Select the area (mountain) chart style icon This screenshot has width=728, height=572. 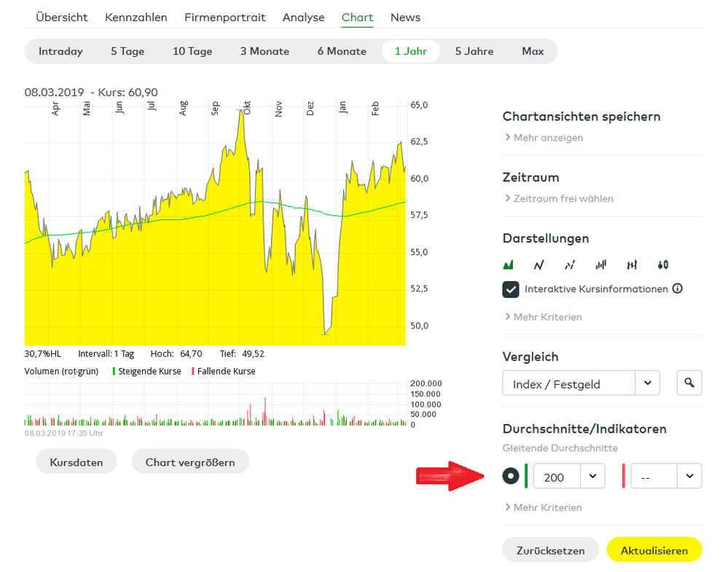click(x=508, y=265)
